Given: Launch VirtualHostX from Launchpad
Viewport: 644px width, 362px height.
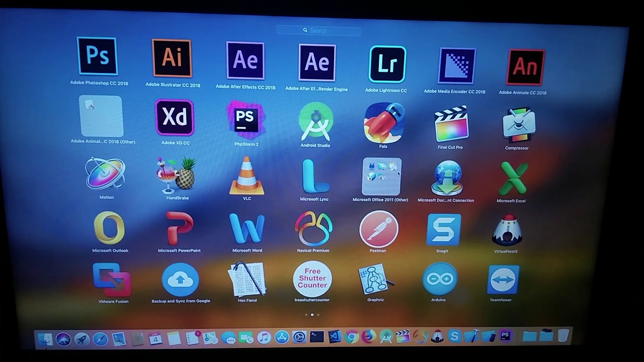Looking at the screenshot, I should click(507, 230).
